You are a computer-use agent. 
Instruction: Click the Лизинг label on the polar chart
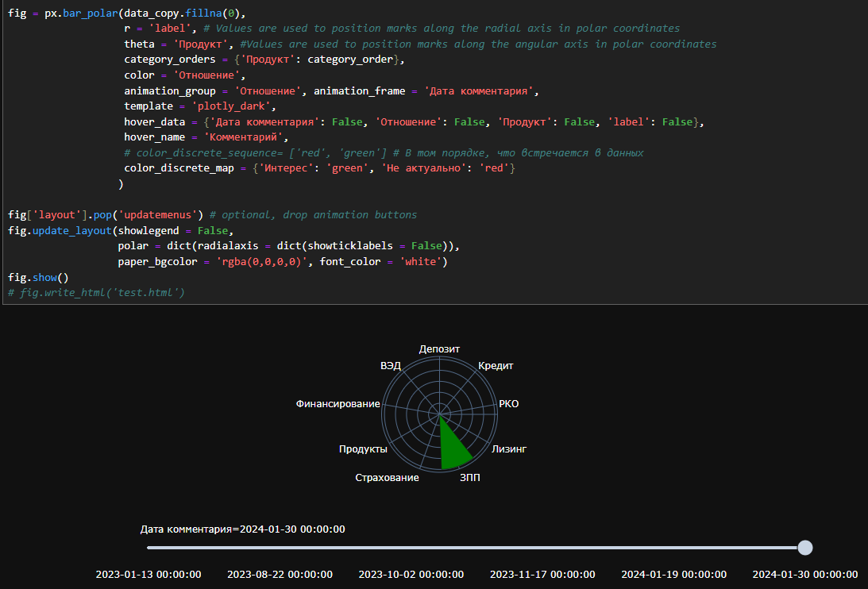click(x=509, y=448)
